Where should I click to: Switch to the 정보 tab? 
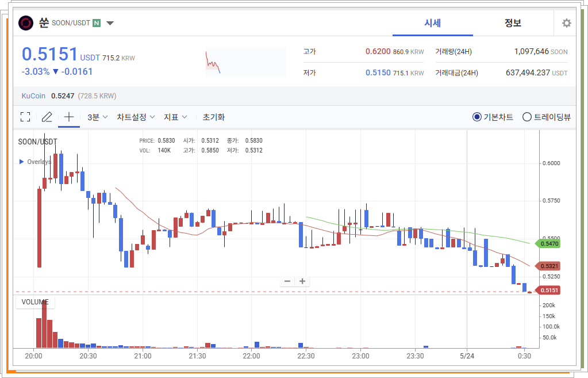pos(512,23)
